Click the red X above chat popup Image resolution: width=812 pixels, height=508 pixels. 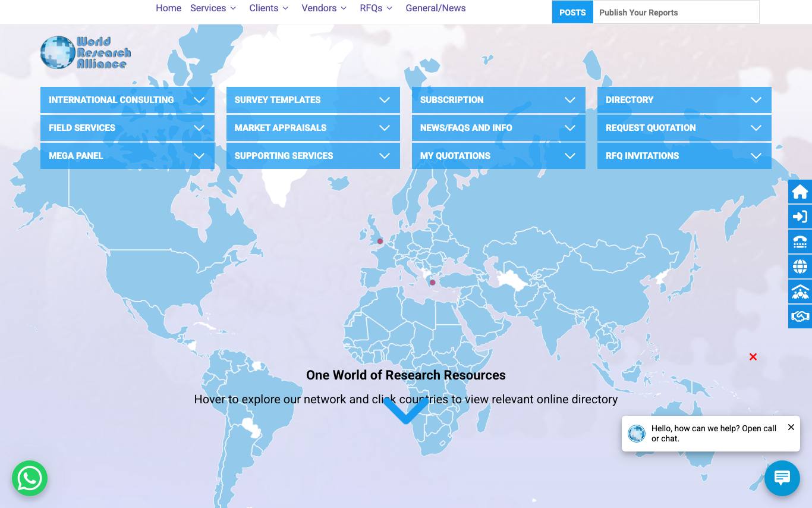coord(753,357)
